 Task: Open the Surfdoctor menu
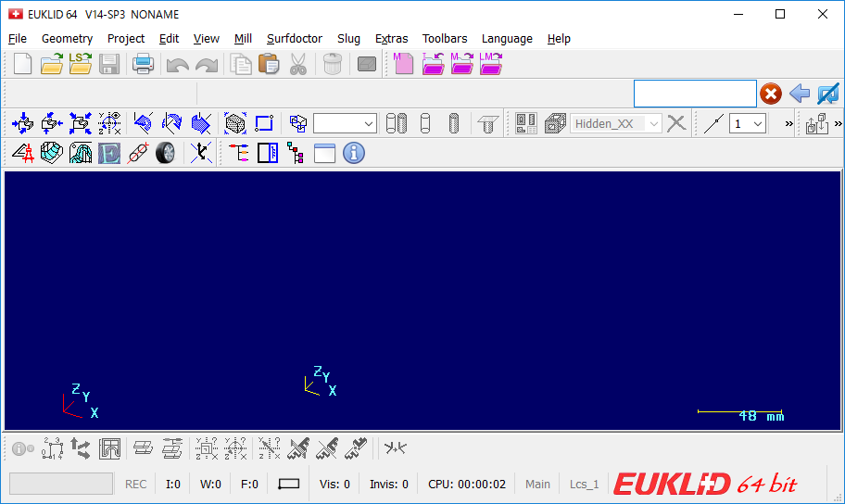coord(295,38)
